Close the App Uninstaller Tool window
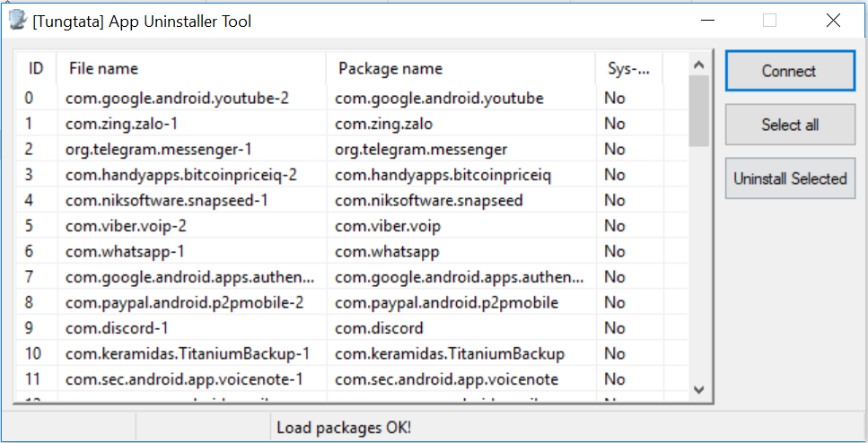 click(833, 21)
